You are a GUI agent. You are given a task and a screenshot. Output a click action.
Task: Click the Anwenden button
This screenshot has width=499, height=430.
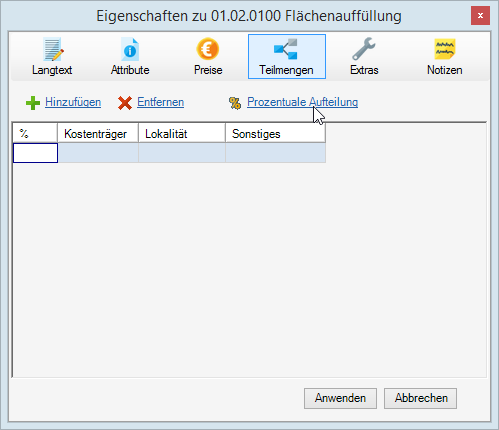coord(340,398)
